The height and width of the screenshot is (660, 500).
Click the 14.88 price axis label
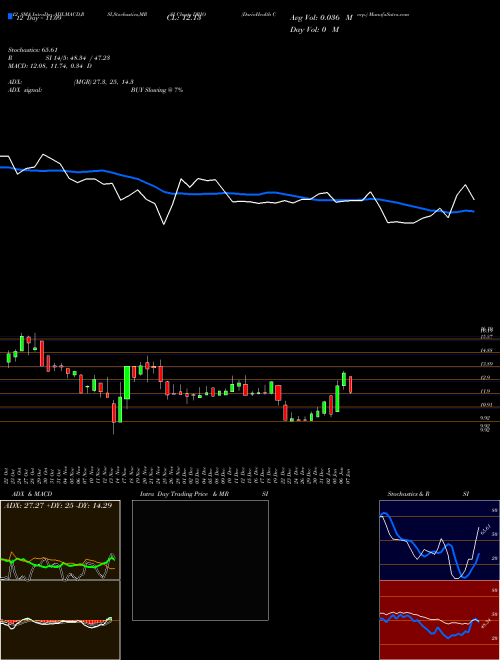[487, 350]
